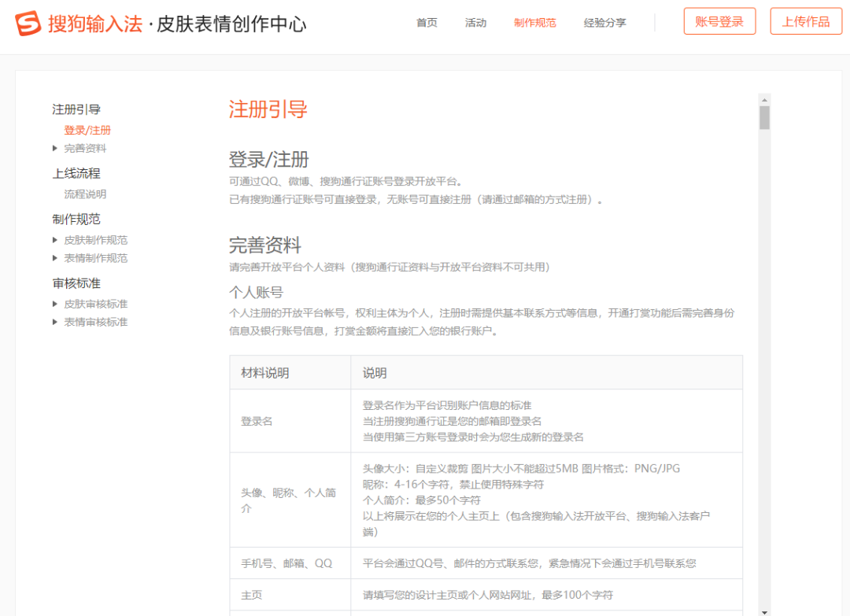Click the 上传作品 button
Viewport: 850px width, 616px height.
(x=806, y=22)
